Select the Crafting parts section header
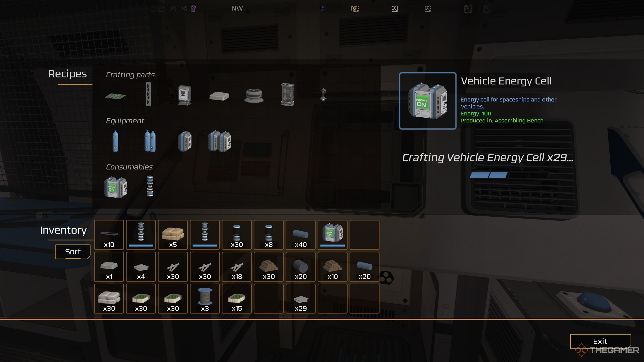644x362 pixels. click(130, 74)
